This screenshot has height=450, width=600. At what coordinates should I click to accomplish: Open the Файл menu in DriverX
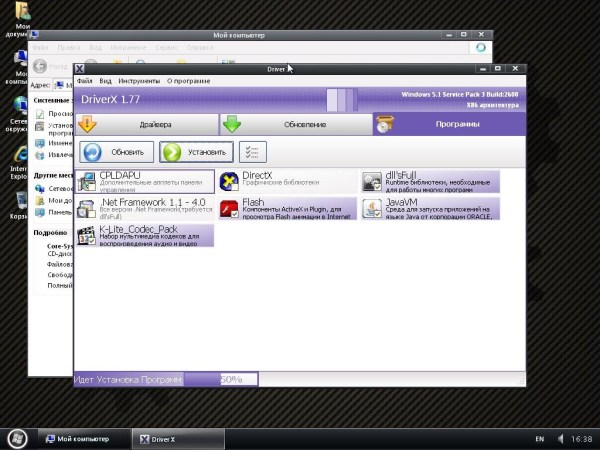(84, 80)
